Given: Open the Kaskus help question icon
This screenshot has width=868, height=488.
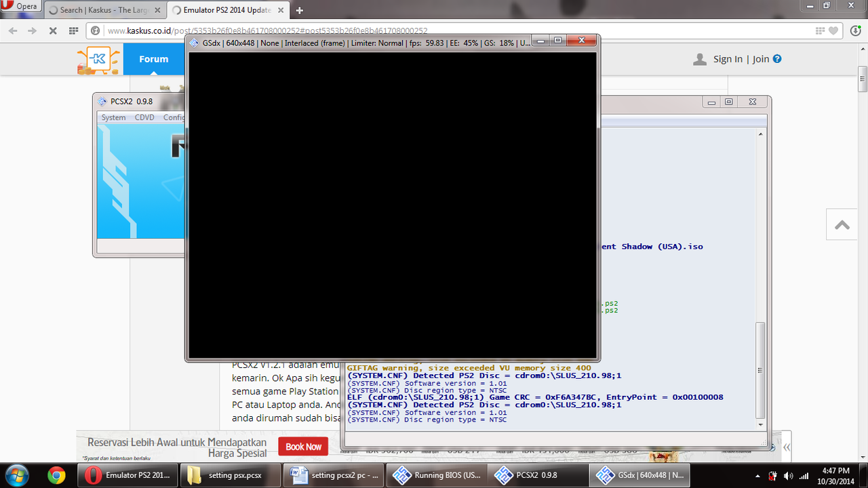Looking at the screenshot, I should coord(777,59).
